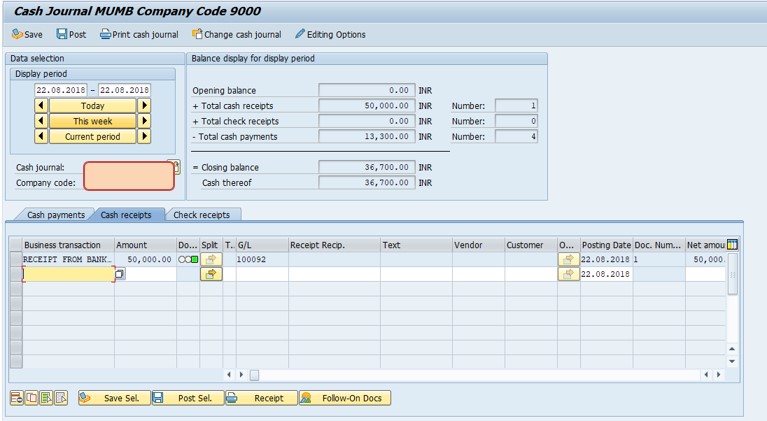The height and width of the screenshot is (421, 767).
Task: Open Change cash journal
Action: point(237,34)
